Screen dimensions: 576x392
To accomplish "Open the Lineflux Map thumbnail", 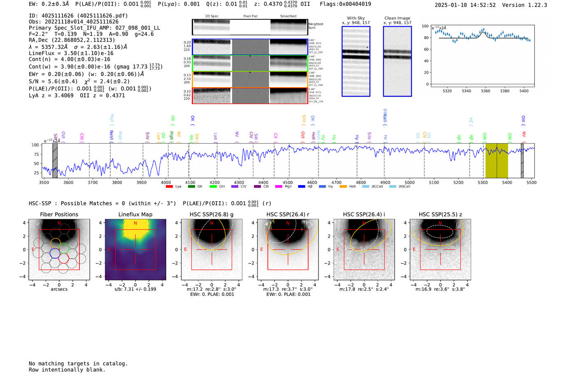I will (135, 250).
